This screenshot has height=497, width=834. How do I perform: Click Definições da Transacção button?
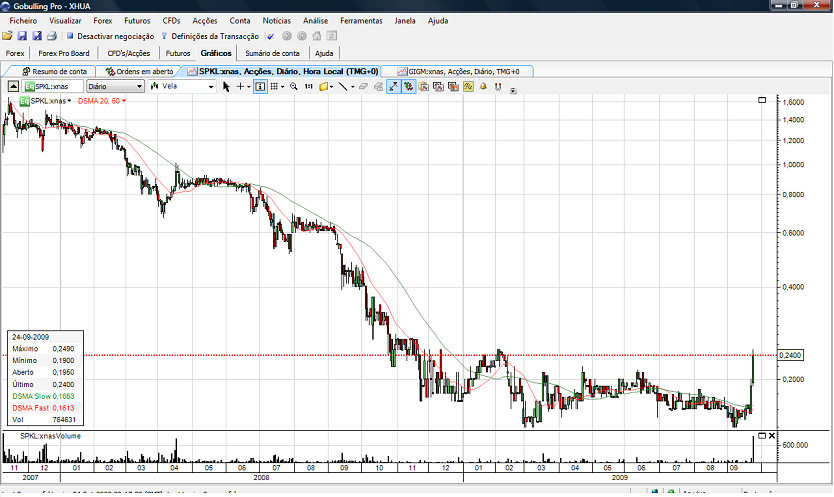point(210,36)
